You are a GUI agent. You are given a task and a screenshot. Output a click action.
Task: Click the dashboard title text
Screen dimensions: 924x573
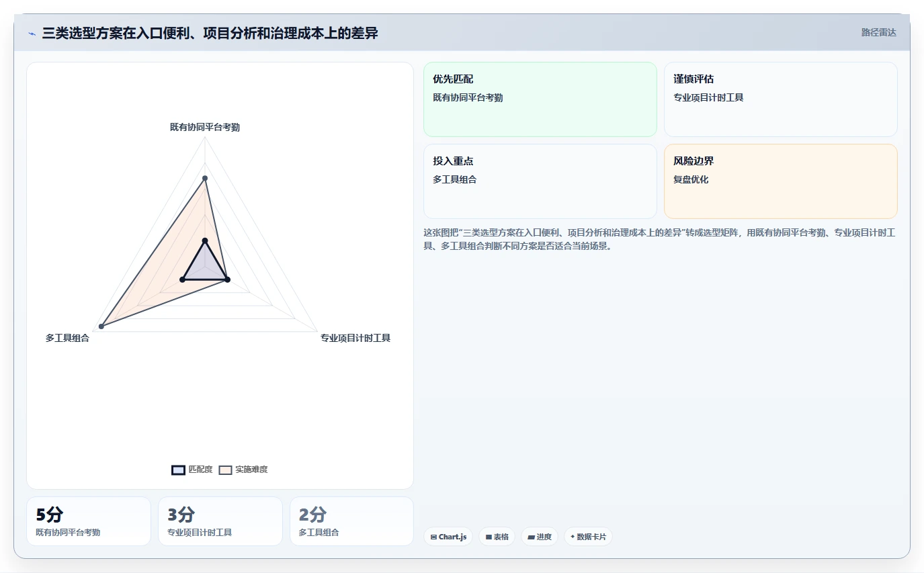point(210,33)
